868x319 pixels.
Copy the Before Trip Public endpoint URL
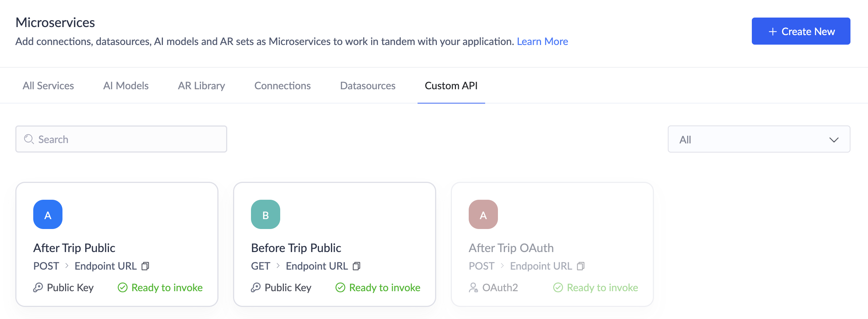357,266
